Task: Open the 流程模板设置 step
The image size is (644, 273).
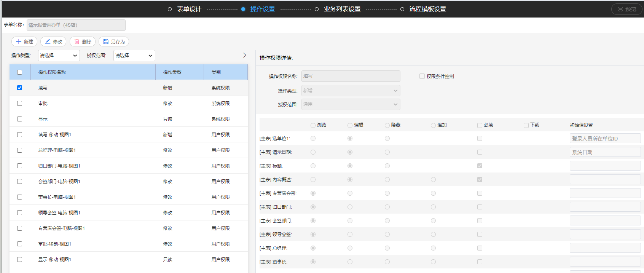Action: [x=427, y=9]
